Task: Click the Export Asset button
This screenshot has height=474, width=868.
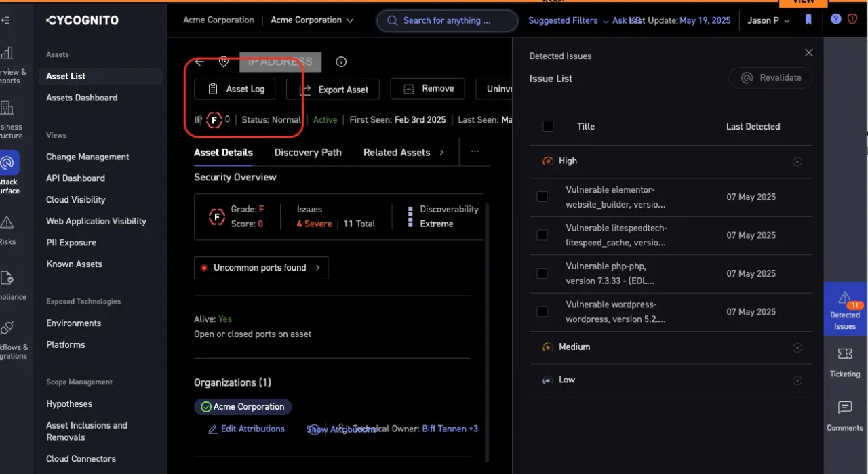Action: [x=333, y=89]
